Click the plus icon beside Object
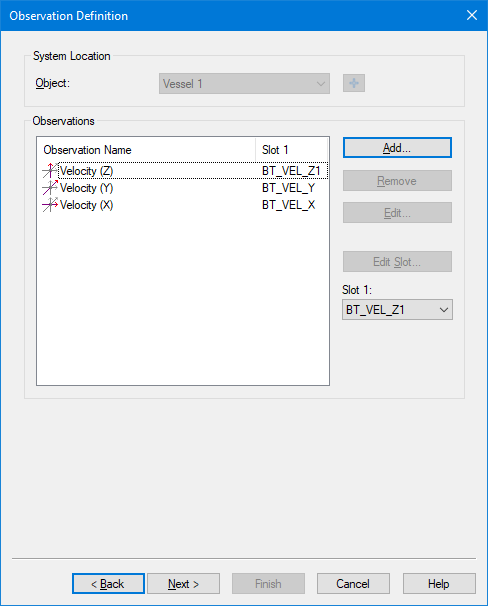 coord(354,83)
